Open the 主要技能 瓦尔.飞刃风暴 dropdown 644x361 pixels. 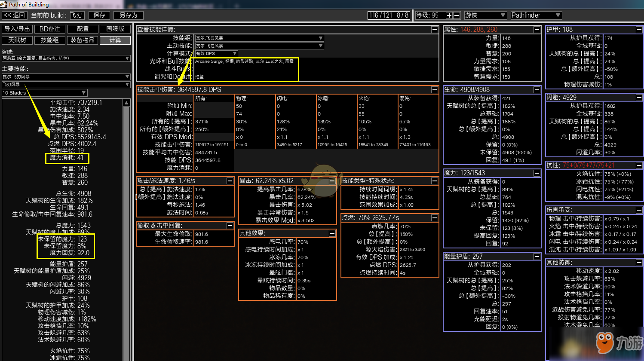tap(66, 76)
